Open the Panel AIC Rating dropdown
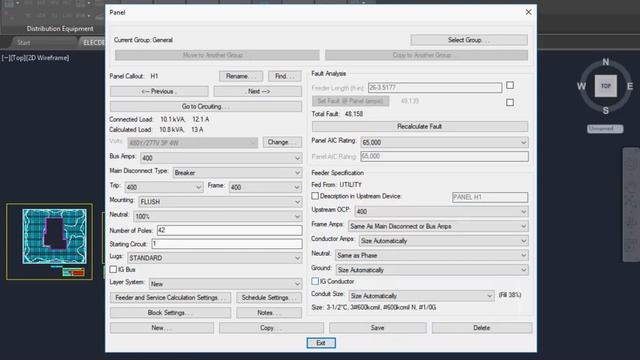The width and height of the screenshot is (640, 360). click(x=444, y=142)
